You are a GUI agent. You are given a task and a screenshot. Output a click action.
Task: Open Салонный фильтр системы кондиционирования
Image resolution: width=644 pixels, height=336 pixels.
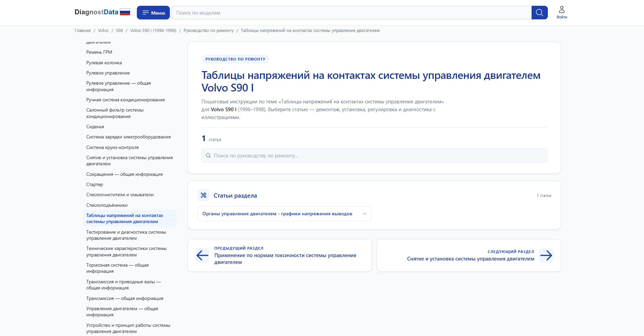tap(115, 113)
